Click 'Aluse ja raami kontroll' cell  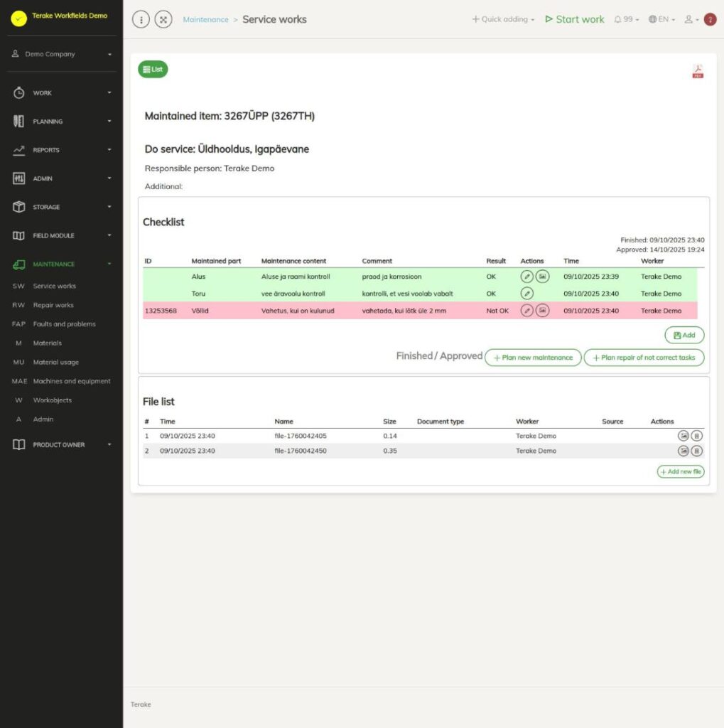pos(296,277)
